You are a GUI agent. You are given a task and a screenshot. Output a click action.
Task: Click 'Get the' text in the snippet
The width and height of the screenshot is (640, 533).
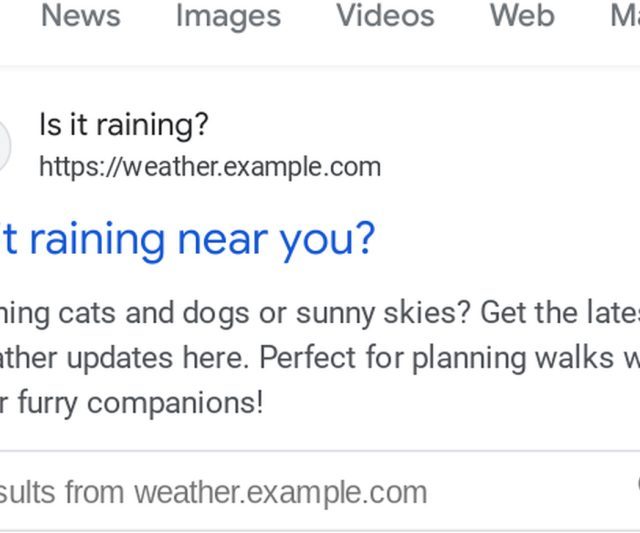(529, 313)
